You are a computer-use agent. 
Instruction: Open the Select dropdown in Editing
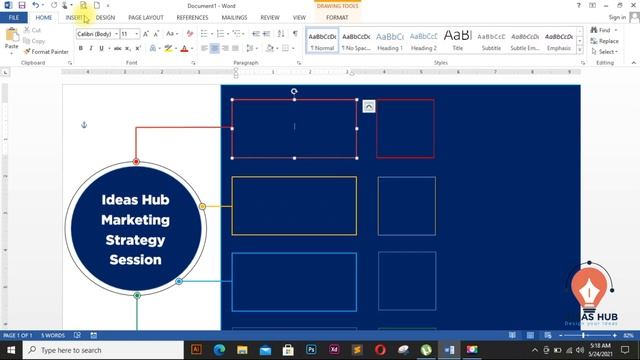(604, 52)
